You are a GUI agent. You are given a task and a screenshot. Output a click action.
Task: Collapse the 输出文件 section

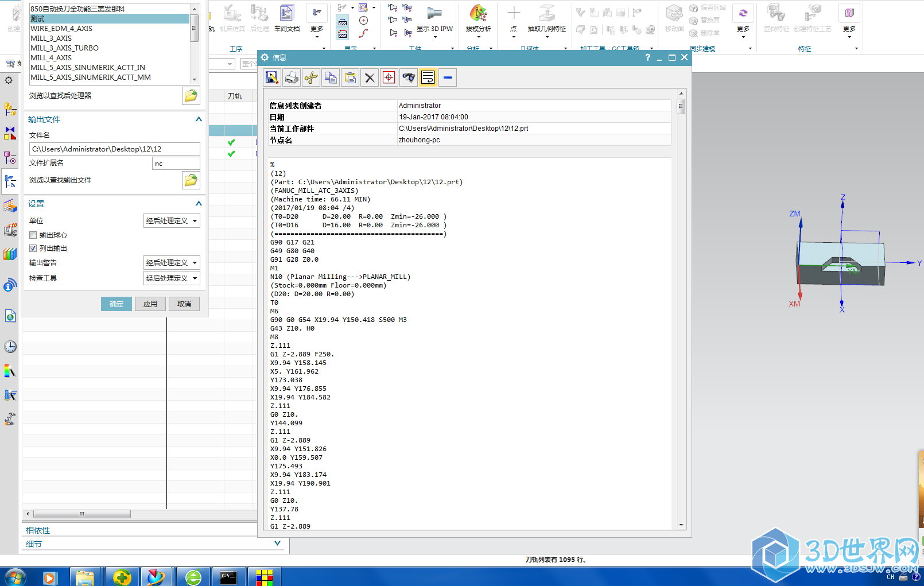coord(199,119)
